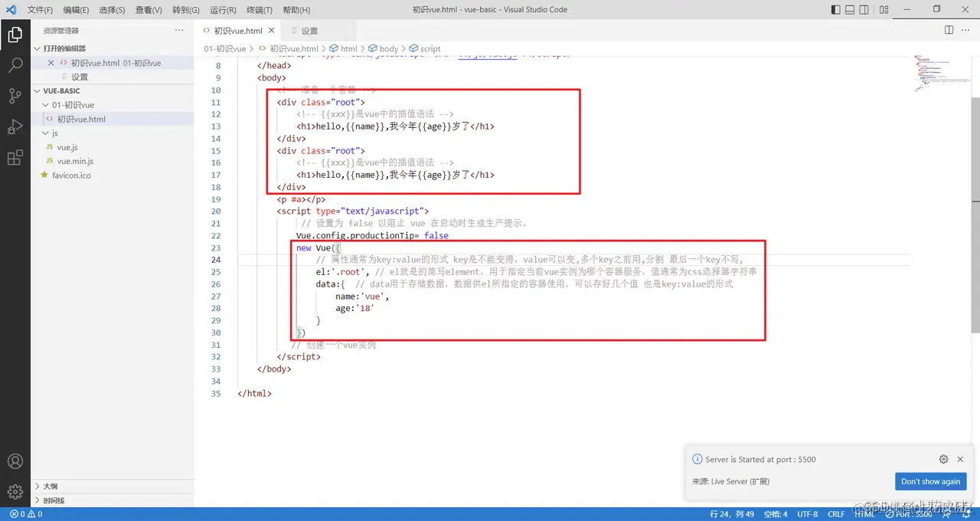This screenshot has width=980, height=521.
Task: Click Server is Started at port message
Action: pos(760,459)
